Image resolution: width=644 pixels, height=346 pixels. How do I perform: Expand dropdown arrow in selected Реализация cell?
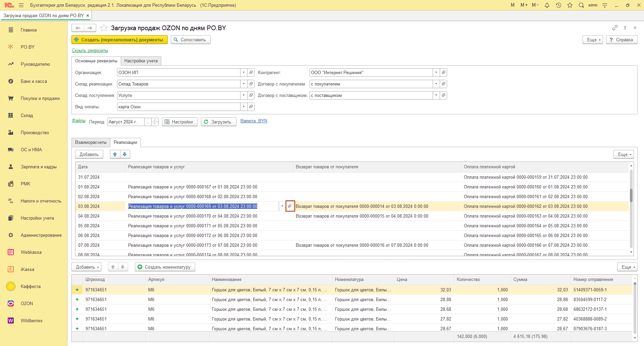click(x=282, y=206)
